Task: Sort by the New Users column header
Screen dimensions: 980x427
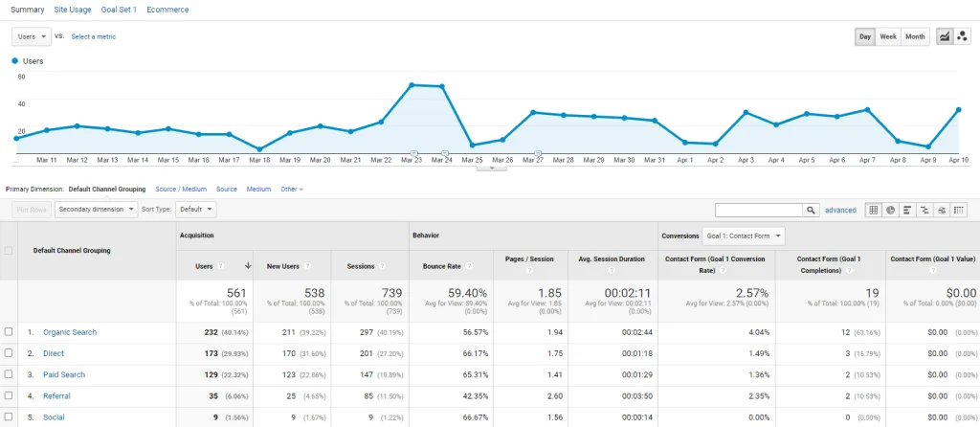Action: pyautogui.click(x=282, y=266)
